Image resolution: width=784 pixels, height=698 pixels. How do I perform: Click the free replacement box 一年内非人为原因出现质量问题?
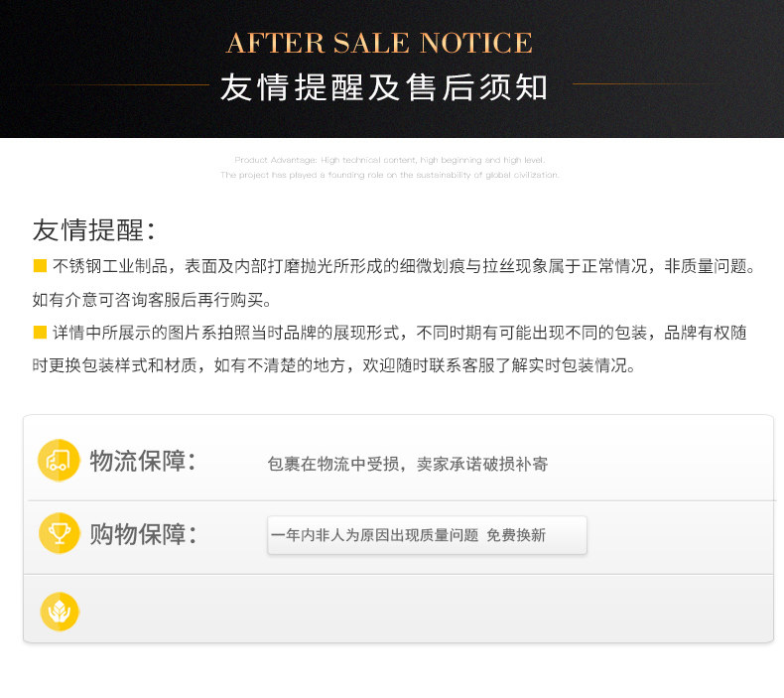[427, 535]
